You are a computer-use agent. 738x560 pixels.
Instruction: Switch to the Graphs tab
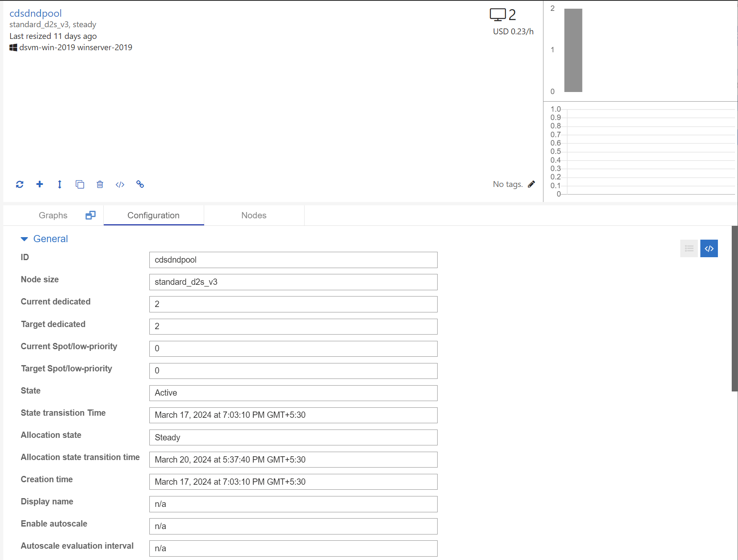(53, 215)
